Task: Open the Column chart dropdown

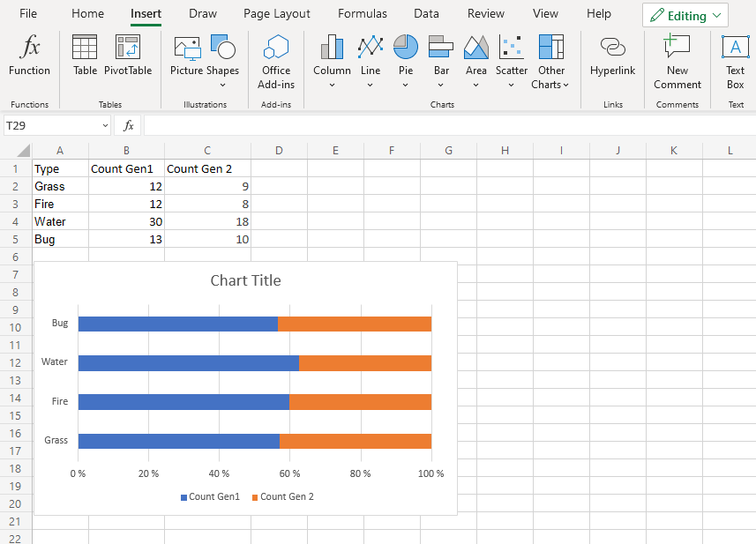Action: (x=332, y=85)
